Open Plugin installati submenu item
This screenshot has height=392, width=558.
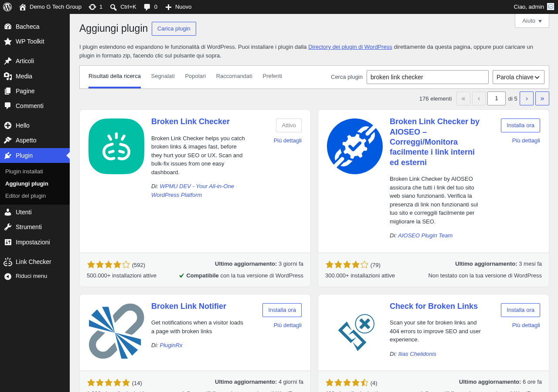[24, 171]
